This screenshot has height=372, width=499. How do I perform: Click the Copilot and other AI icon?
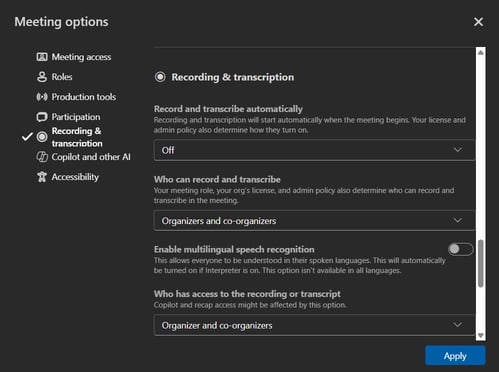[x=42, y=157]
